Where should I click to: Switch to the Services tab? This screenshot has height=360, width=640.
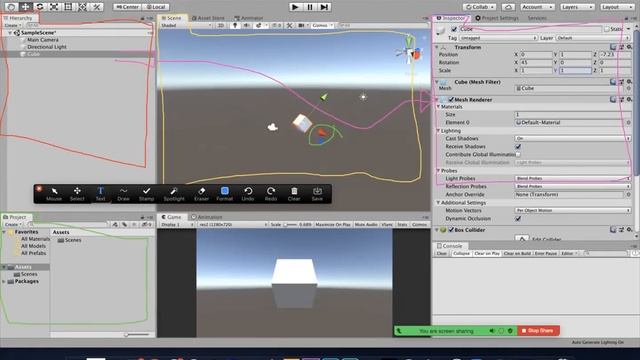[537, 18]
